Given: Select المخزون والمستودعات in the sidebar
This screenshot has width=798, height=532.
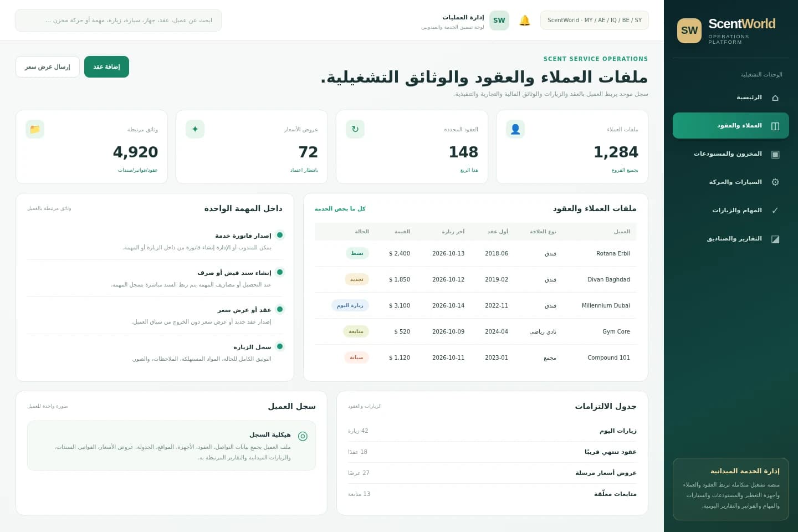Looking at the screenshot, I should pyautogui.click(x=731, y=154).
